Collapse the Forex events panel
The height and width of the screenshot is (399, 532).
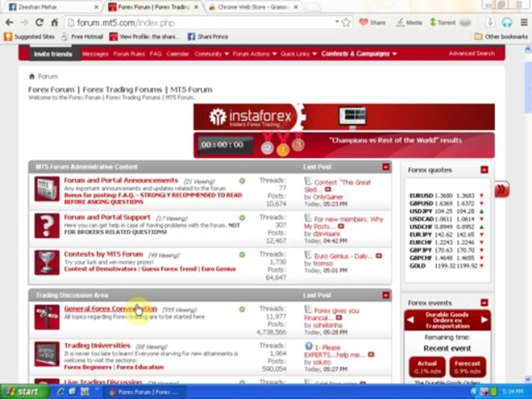484,303
